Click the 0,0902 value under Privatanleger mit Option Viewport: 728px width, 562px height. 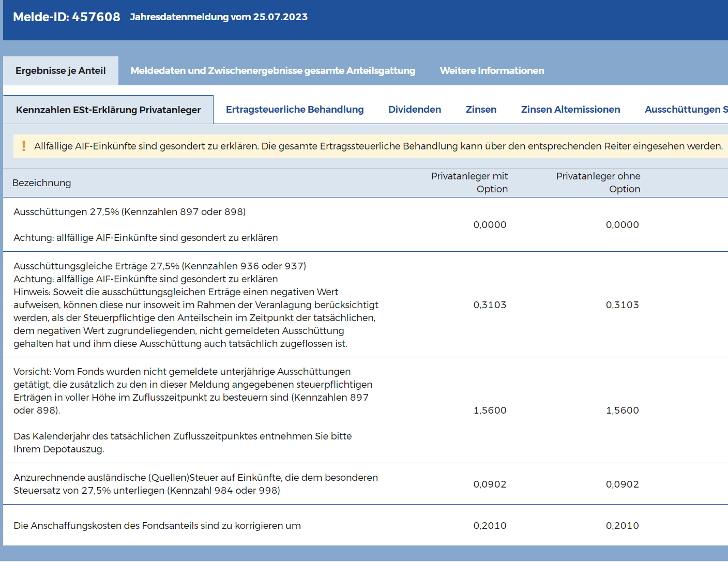pos(490,484)
